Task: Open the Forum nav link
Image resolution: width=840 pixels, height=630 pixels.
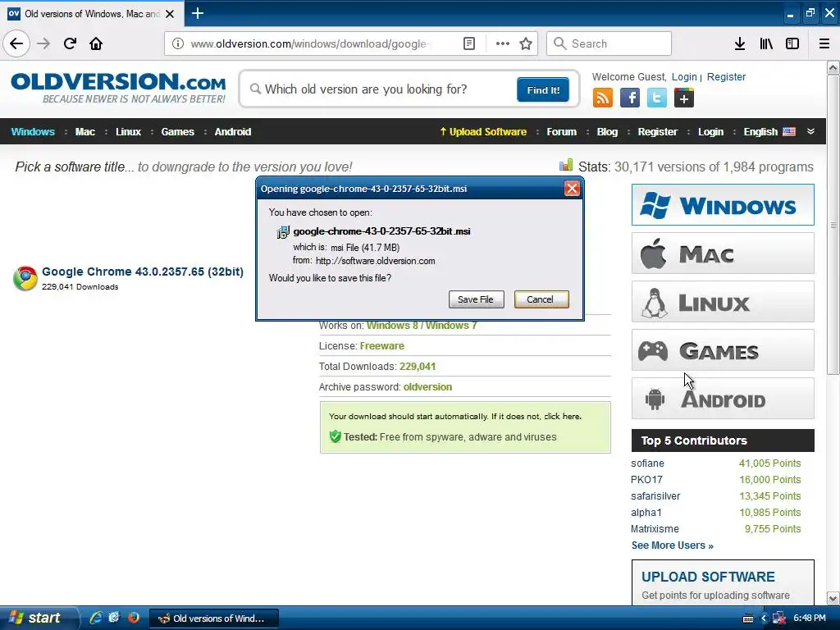Action: click(561, 132)
